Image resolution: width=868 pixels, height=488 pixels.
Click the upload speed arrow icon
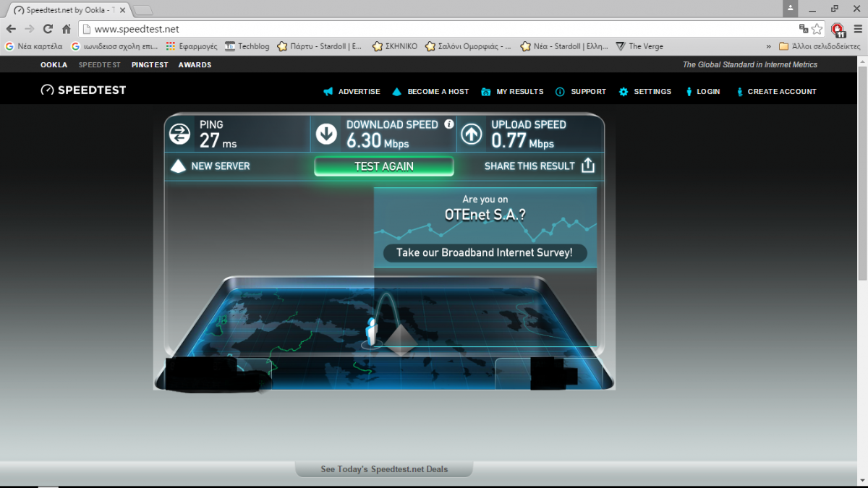tap(472, 134)
